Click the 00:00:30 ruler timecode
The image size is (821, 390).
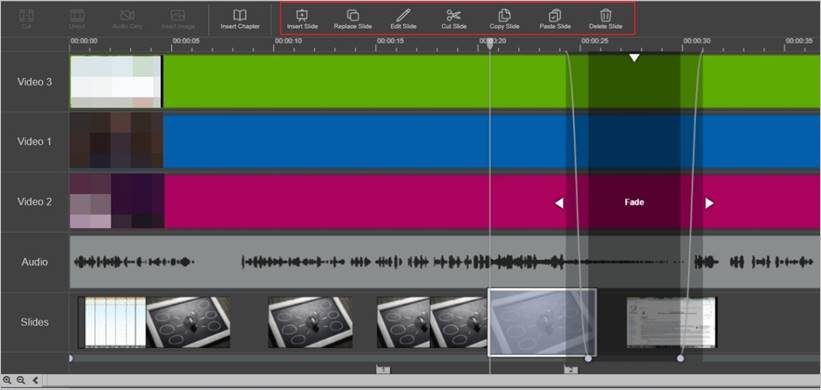pyautogui.click(x=697, y=41)
